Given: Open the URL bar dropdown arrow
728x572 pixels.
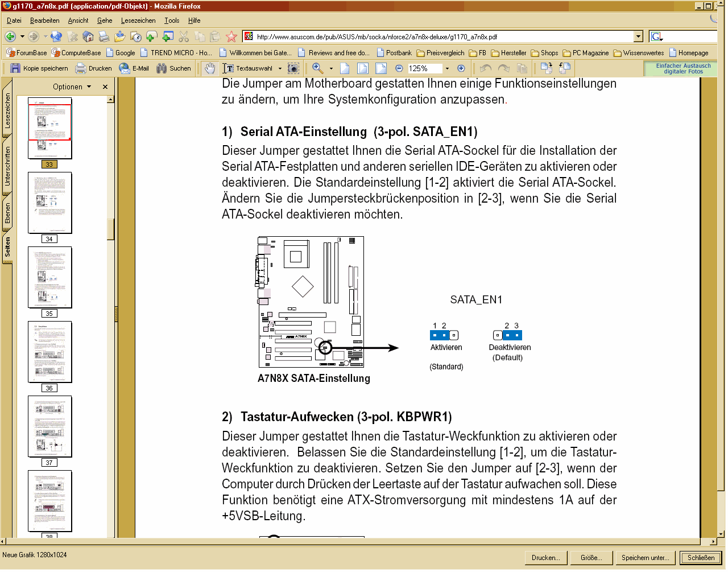Looking at the screenshot, I should [x=638, y=36].
